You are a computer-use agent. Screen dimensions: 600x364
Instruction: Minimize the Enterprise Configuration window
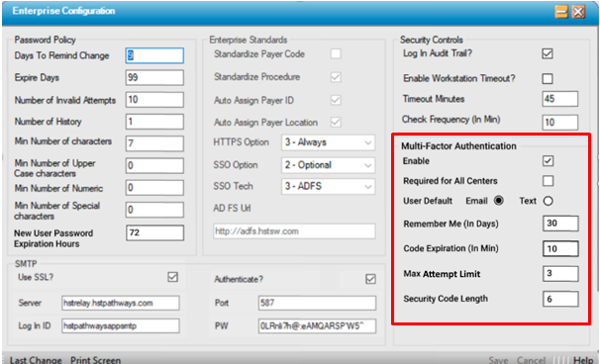click(561, 12)
